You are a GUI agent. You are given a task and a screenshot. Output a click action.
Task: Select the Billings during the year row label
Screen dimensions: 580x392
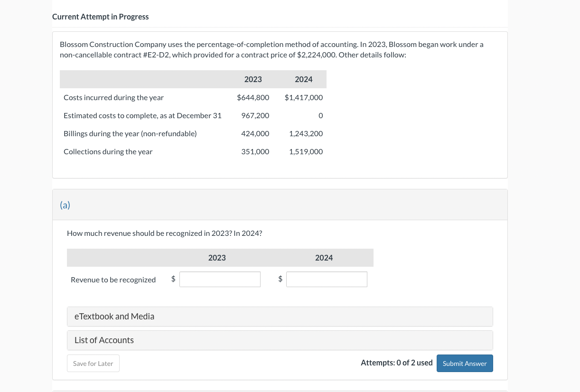pos(130,134)
